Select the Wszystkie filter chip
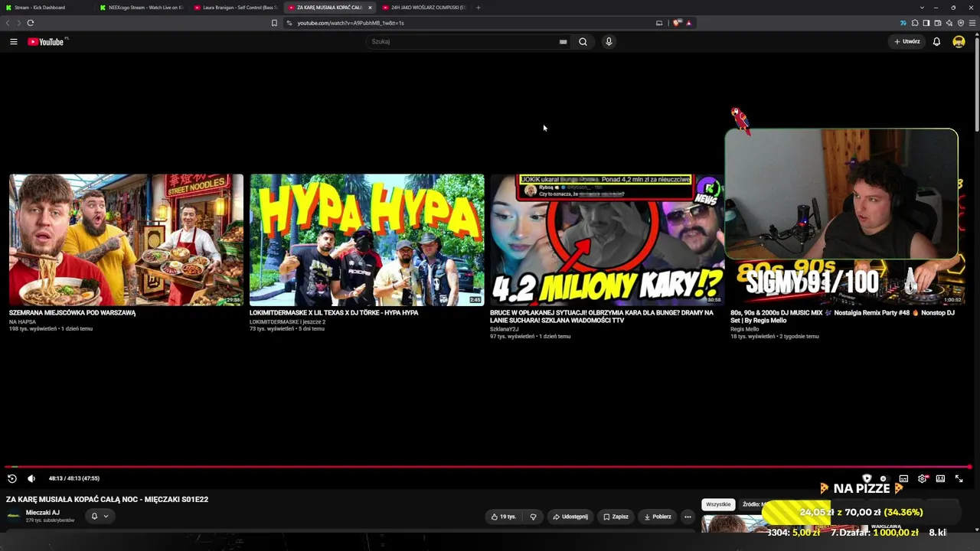980x551 pixels. (718, 504)
